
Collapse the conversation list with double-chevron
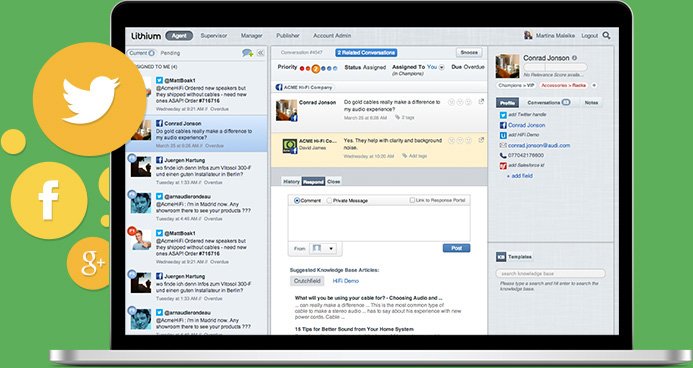point(261,53)
